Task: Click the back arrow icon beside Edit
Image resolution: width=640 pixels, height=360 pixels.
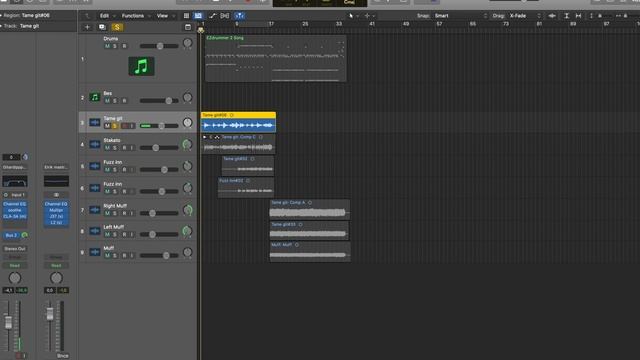Action: [87, 16]
